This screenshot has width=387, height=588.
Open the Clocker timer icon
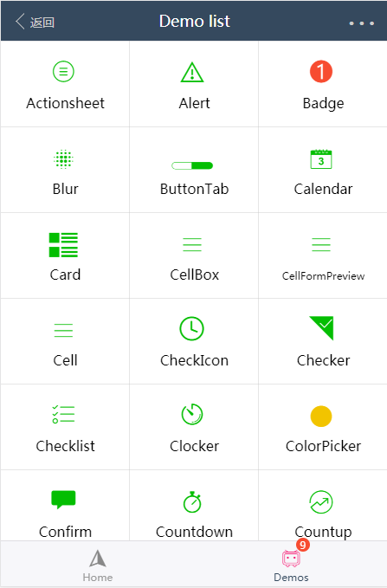click(192, 415)
